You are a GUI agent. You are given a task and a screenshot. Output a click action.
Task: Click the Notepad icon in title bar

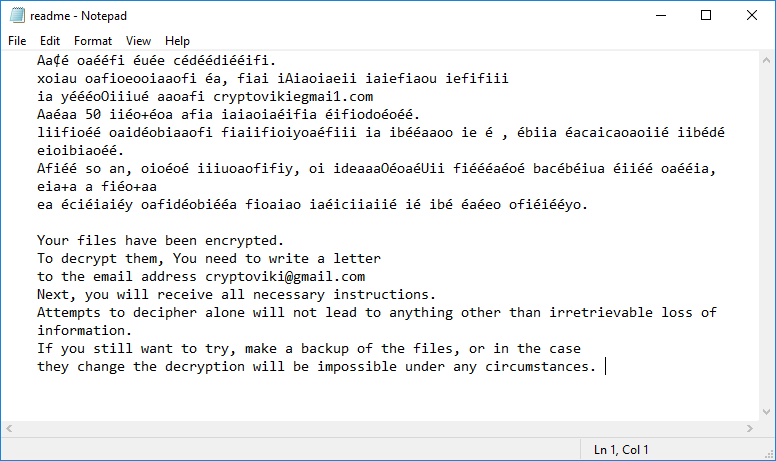(x=16, y=16)
